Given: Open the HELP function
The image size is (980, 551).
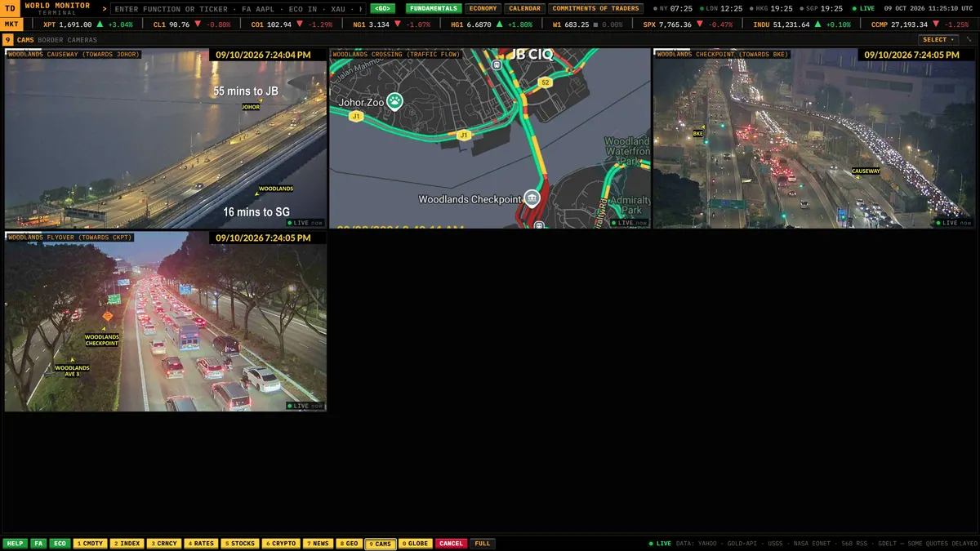Looking at the screenshot, I should [15, 544].
